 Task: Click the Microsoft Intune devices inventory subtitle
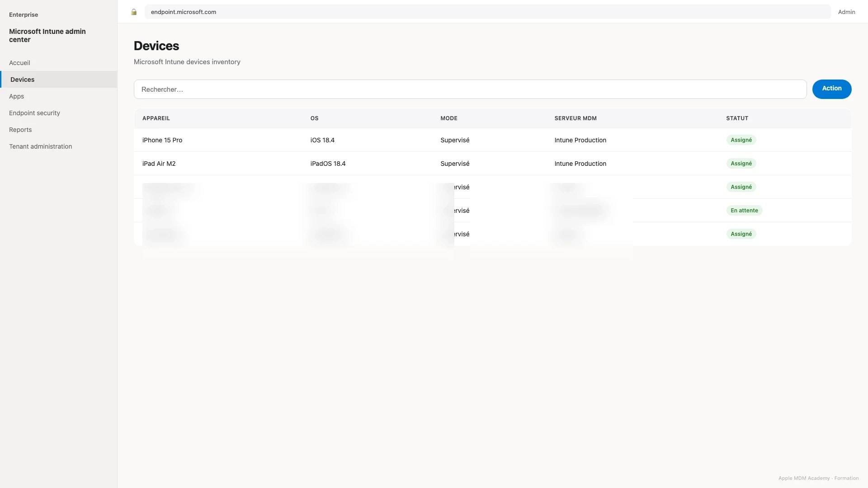tap(187, 62)
